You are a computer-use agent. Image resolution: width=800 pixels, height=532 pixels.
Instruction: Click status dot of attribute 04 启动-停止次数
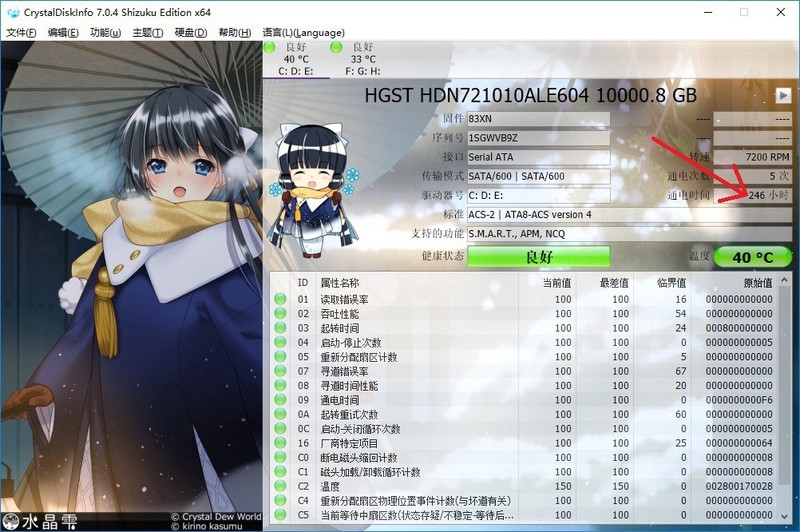coord(280,342)
